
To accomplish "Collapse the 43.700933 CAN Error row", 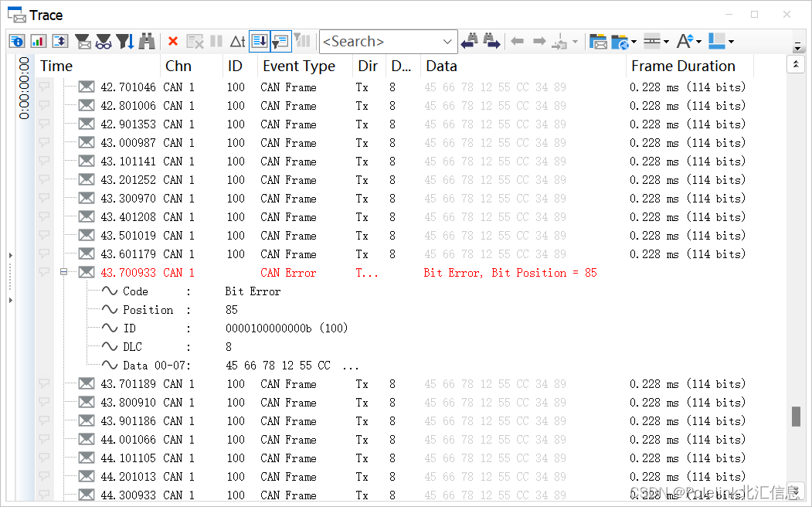I will pyautogui.click(x=63, y=272).
